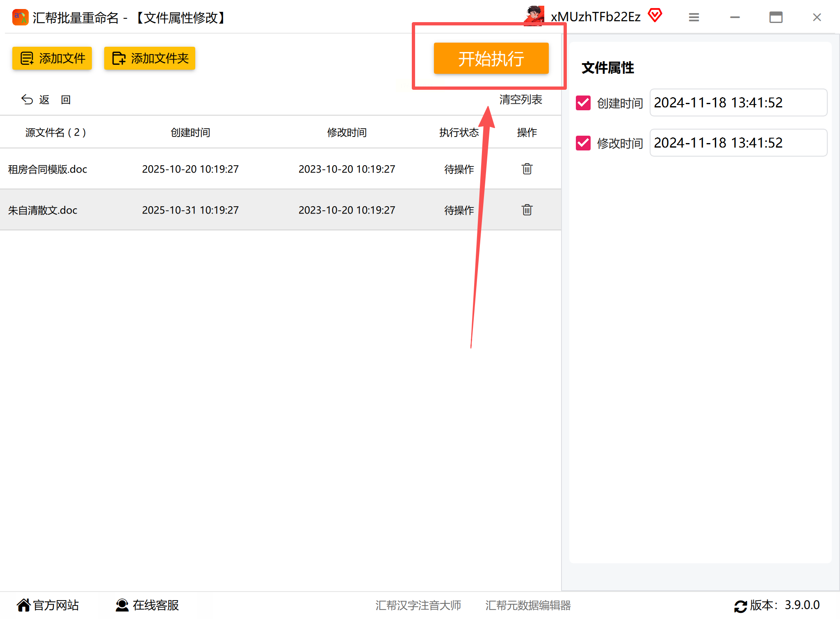Delete 朱自清散文.doc row with trash icon
The width and height of the screenshot is (840, 619).
[527, 210]
